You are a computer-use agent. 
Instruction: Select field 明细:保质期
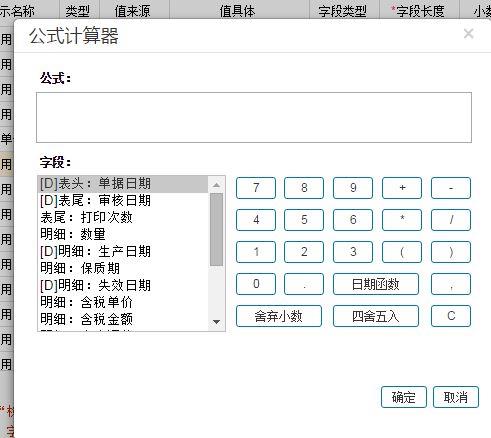tap(123, 269)
